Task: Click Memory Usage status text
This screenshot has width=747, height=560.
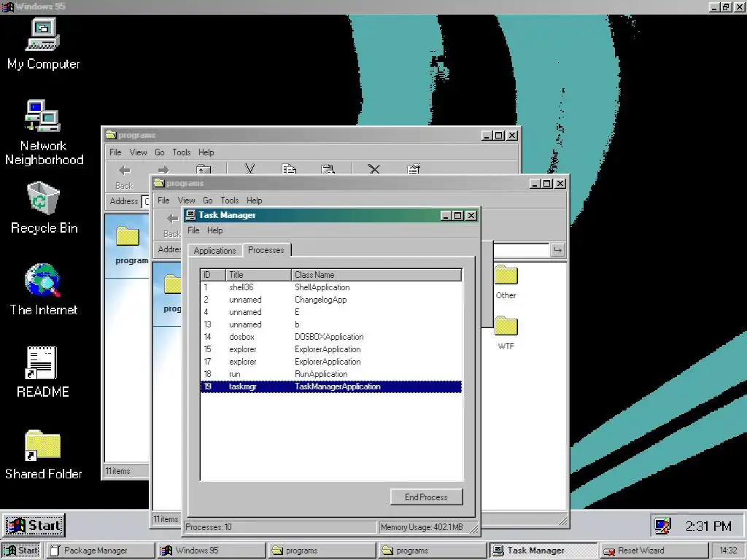Action: (x=422, y=527)
